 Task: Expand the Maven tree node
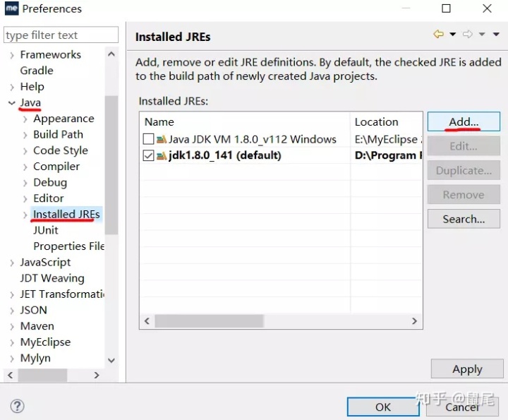coord(12,326)
